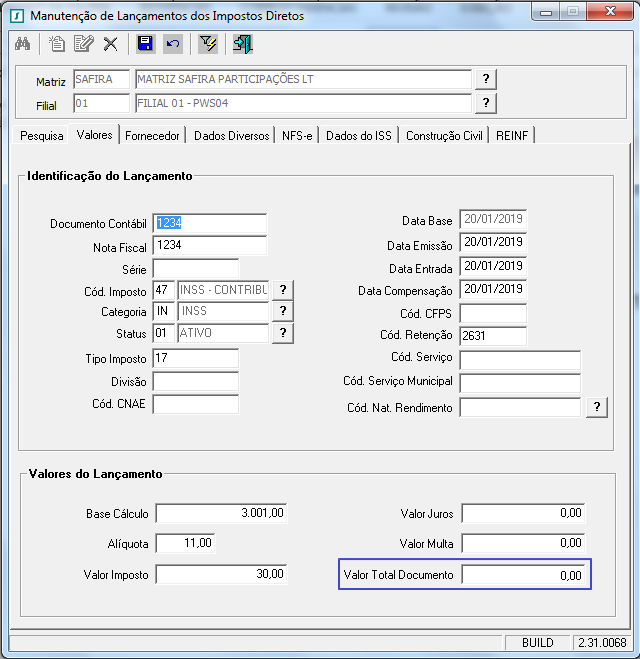The image size is (640, 659).
Task: Click the new record toolbar icon
Action: (x=57, y=44)
